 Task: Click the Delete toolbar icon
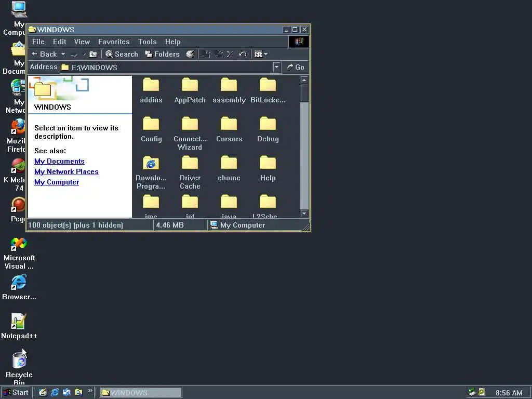(x=230, y=54)
